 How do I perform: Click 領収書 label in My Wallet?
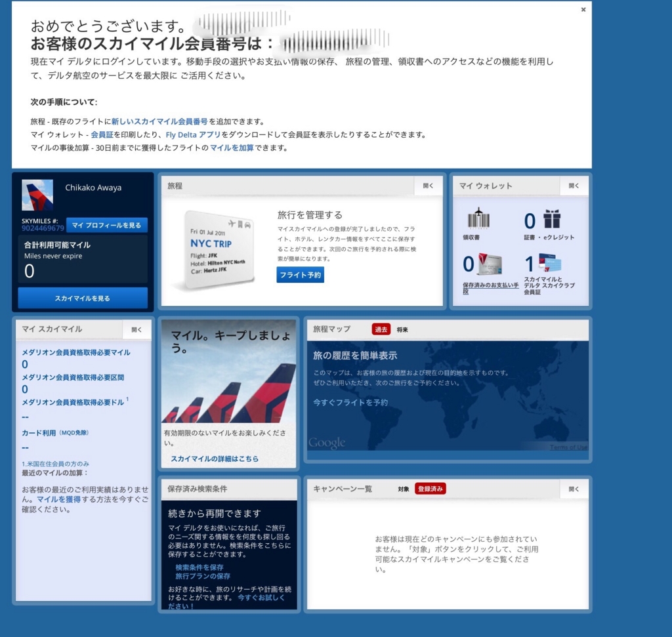[471, 237]
